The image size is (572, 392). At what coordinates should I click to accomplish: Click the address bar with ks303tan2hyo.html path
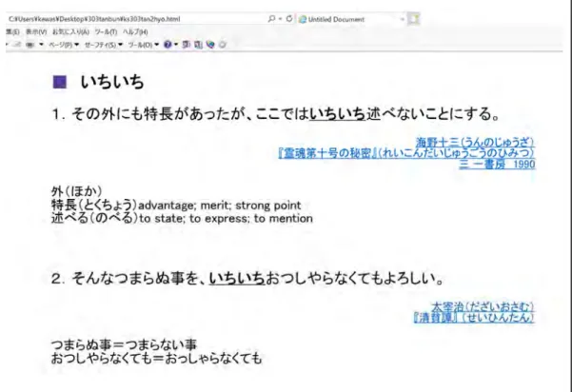[137, 19]
